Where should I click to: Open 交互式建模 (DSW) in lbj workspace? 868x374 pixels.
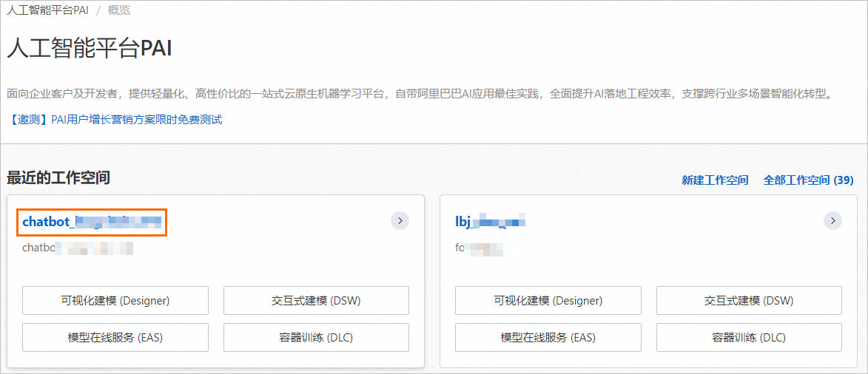[x=749, y=300]
